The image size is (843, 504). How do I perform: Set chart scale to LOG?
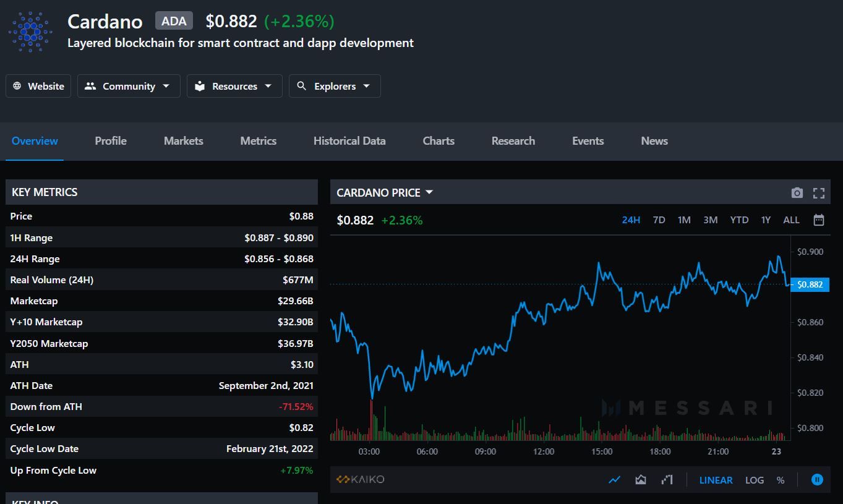click(x=754, y=480)
